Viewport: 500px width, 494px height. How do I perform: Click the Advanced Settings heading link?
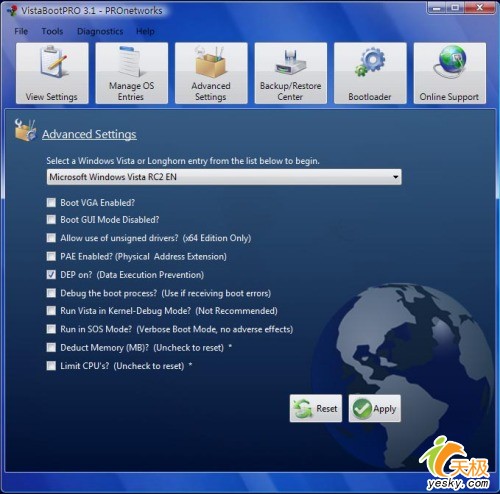(89, 134)
